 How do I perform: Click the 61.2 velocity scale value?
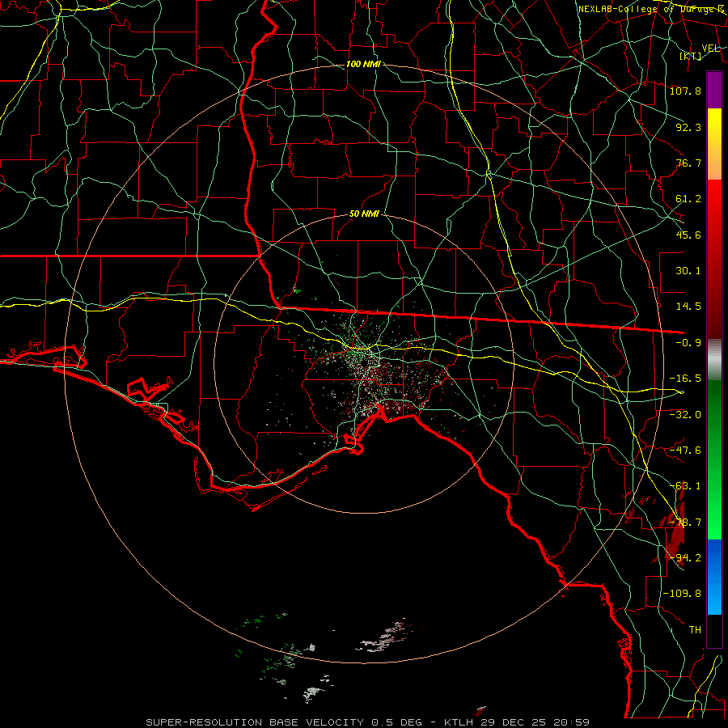688,199
